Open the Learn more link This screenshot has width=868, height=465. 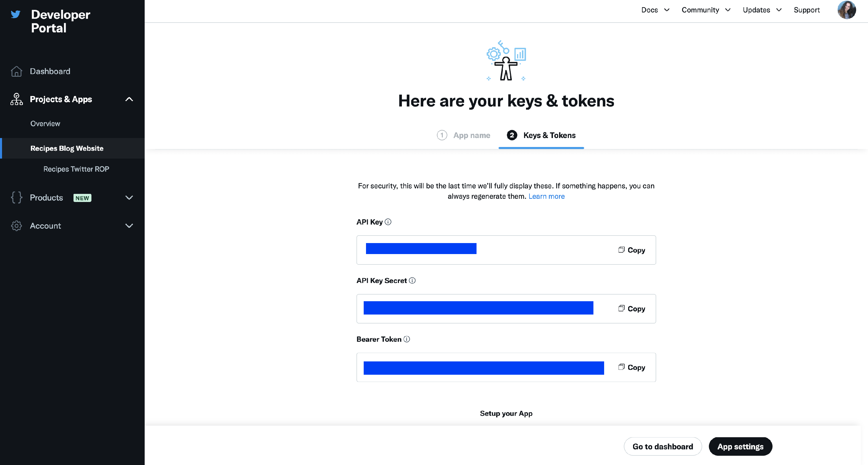pos(546,196)
